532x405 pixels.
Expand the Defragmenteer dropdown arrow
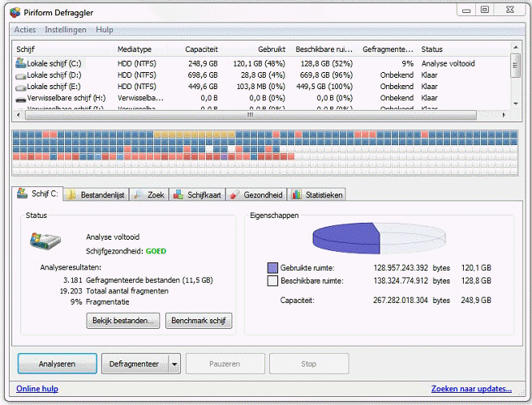pyautogui.click(x=174, y=364)
